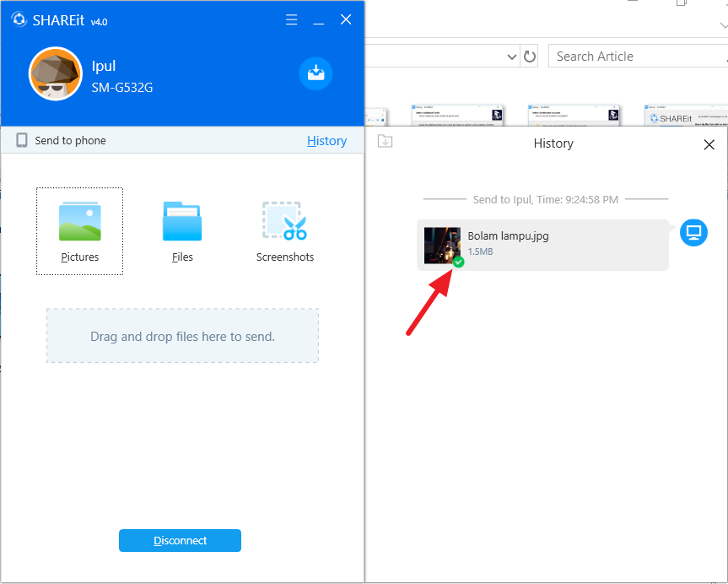Click the Send to Ipul time label
Image resolution: width=728 pixels, height=584 pixels.
point(546,200)
